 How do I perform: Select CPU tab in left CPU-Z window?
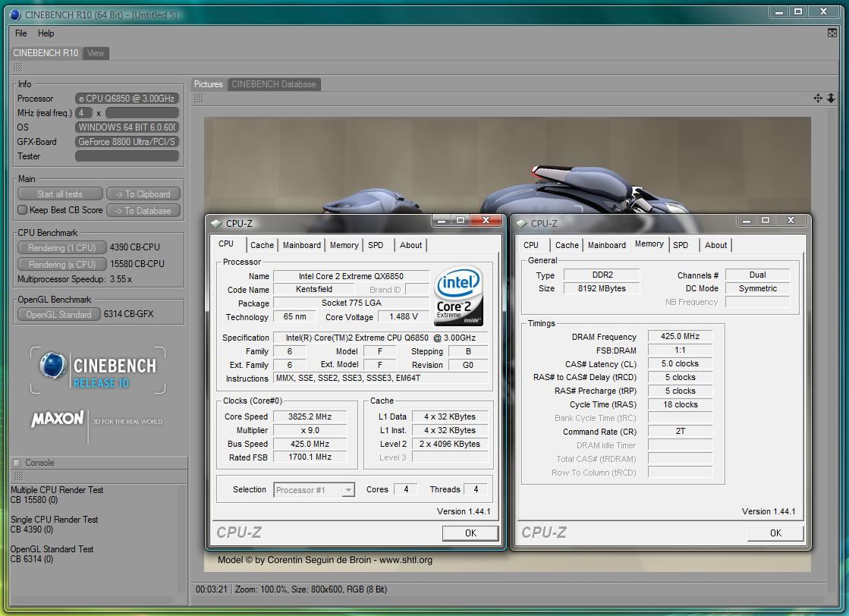(226, 244)
